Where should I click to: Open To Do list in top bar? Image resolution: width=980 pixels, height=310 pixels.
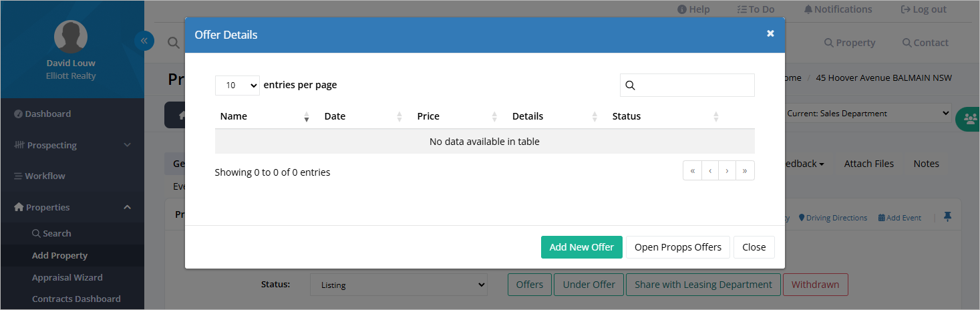(756, 9)
